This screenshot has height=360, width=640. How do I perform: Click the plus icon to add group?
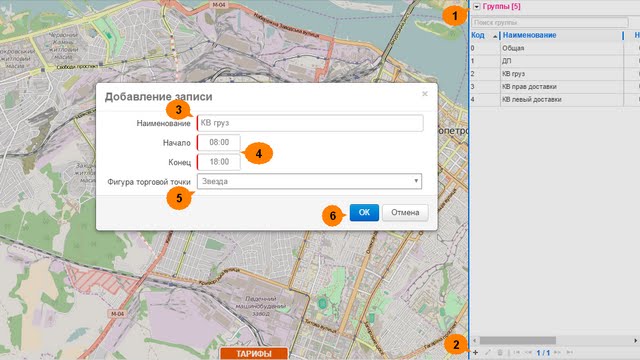476,352
